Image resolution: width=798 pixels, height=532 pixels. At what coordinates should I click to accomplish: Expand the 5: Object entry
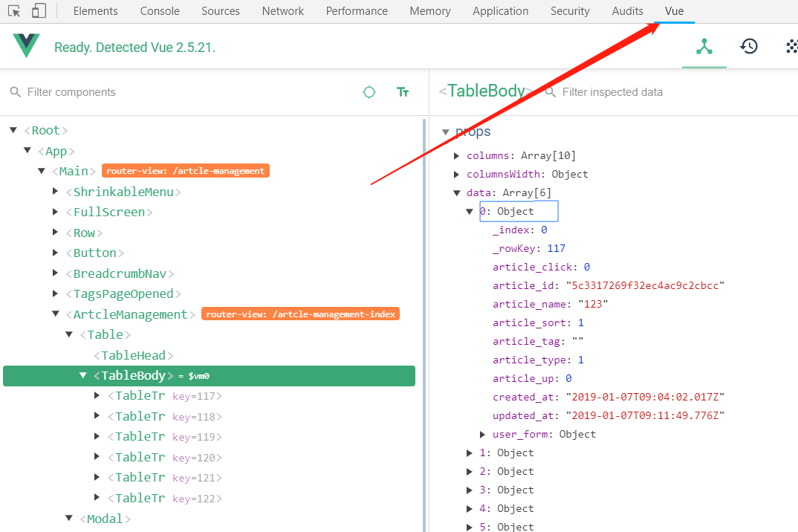[x=470, y=527]
